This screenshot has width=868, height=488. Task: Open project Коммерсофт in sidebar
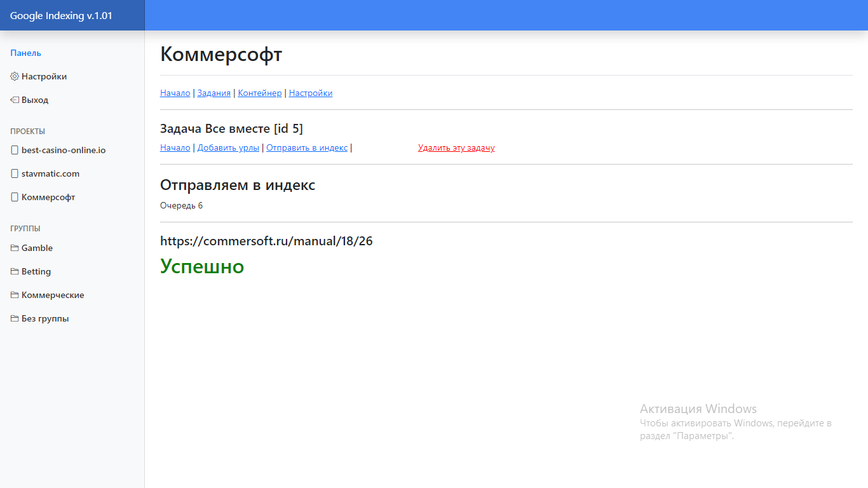48,197
